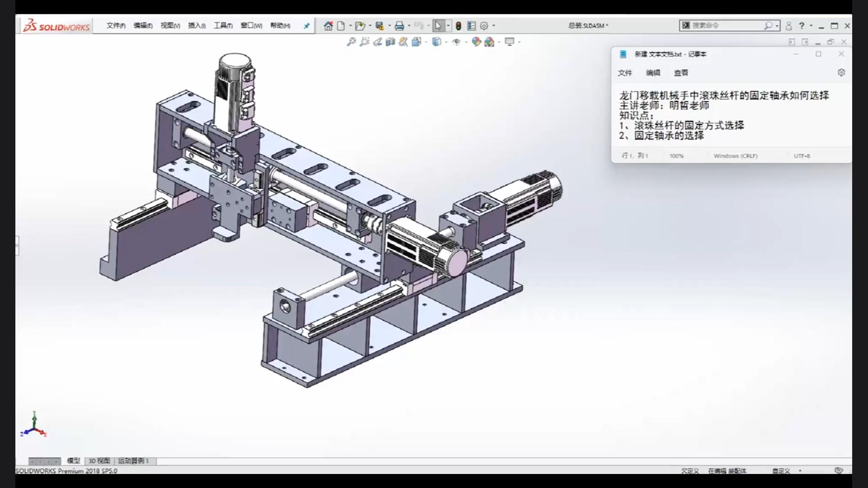
Task: Click the 100% zoom status in Notepad
Action: pos(676,156)
